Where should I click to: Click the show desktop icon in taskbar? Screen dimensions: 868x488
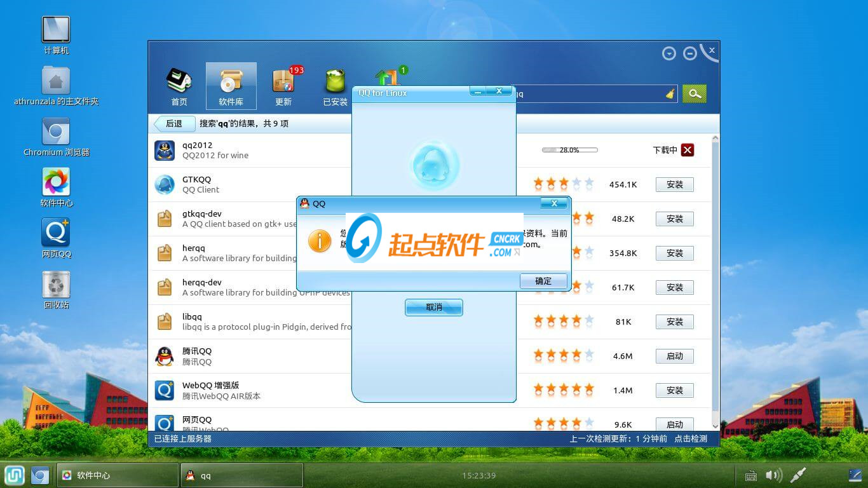(855, 475)
